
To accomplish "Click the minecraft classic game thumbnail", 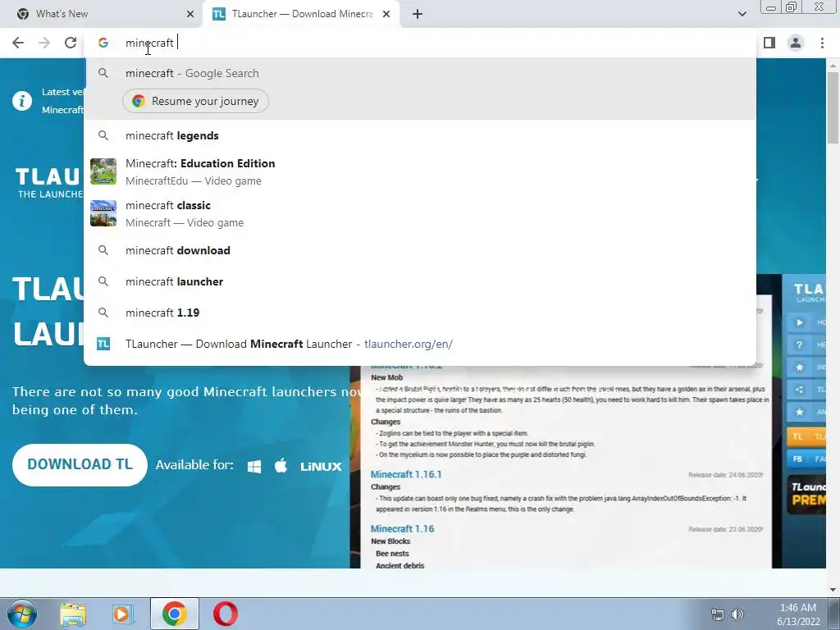I will 103,213.
